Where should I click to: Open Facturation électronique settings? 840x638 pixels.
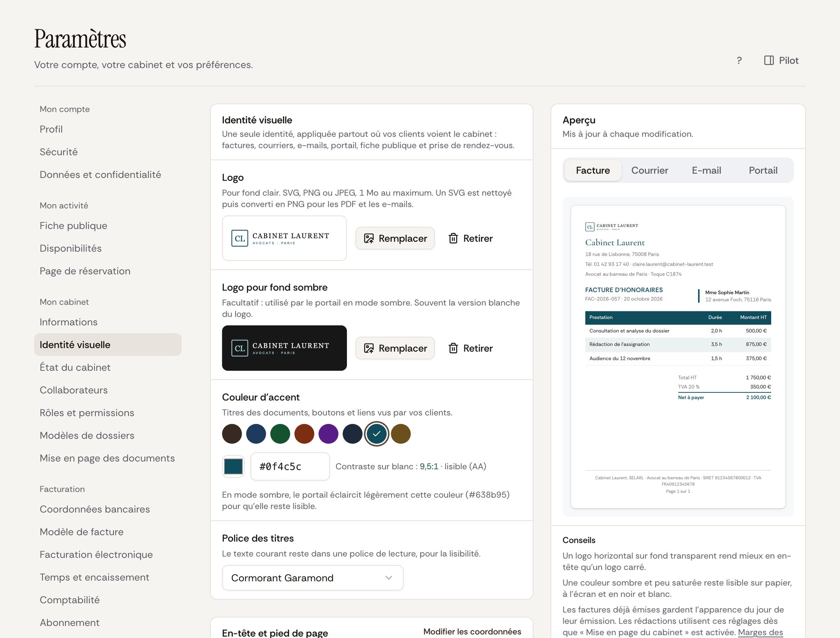pos(108,554)
